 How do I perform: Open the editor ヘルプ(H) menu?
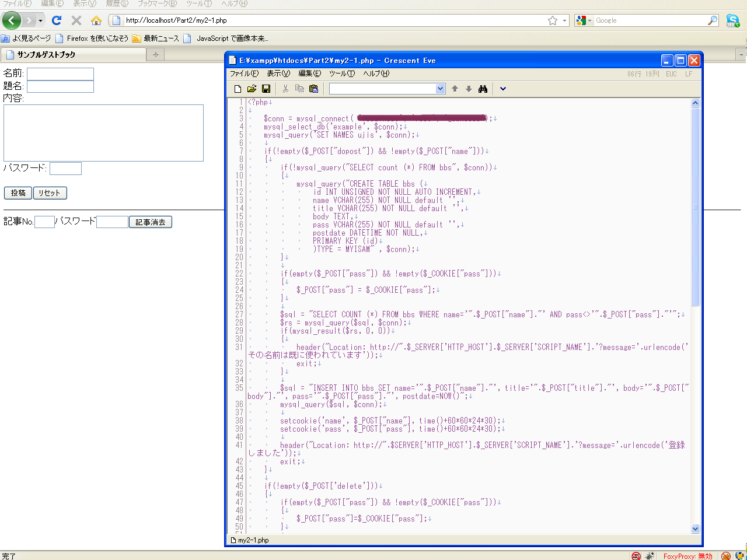coord(376,73)
